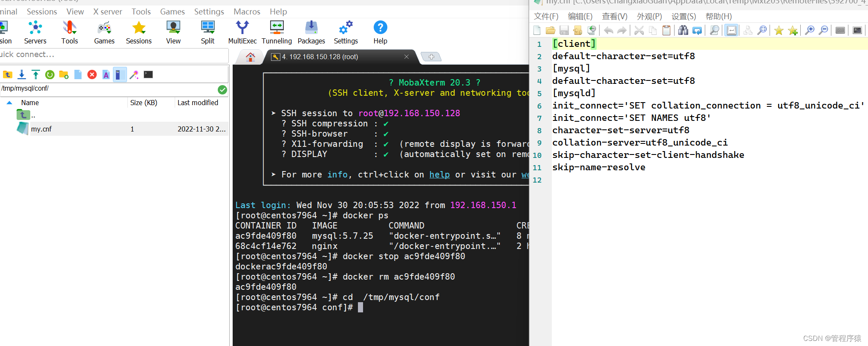This screenshot has width=868, height=346.
Task: Click the Cut scissors icon in editor
Action: [x=639, y=30]
